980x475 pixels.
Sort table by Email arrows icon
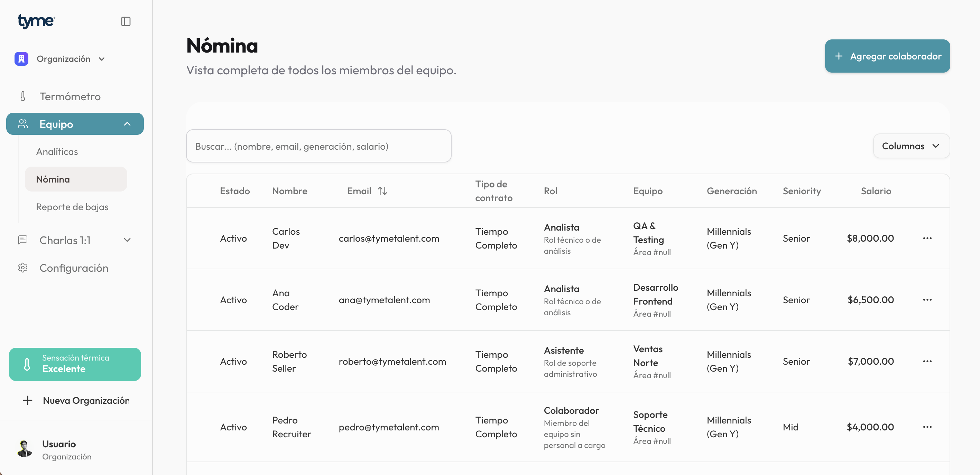pyautogui.click(x=382, y=191)
